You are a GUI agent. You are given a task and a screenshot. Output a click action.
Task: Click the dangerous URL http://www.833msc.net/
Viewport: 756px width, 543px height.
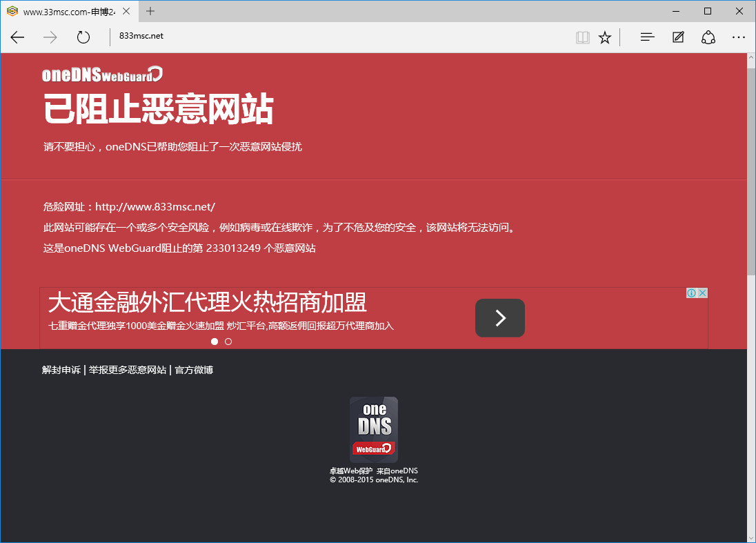point(155,207)
